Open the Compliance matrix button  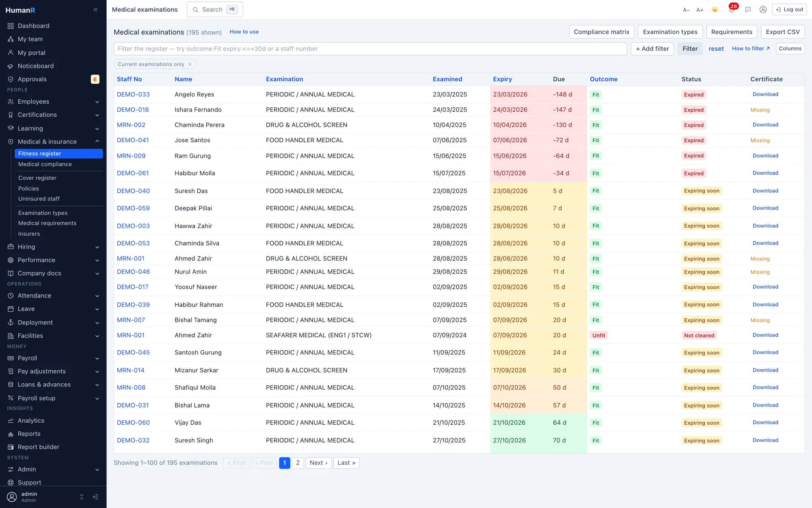coord(601,32)
